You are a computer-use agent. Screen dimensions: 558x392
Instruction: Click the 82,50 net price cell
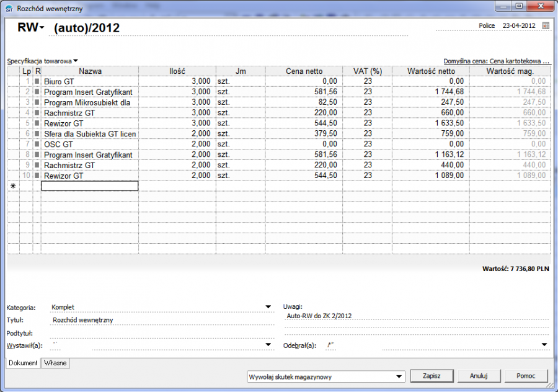(x=304, y=102)
